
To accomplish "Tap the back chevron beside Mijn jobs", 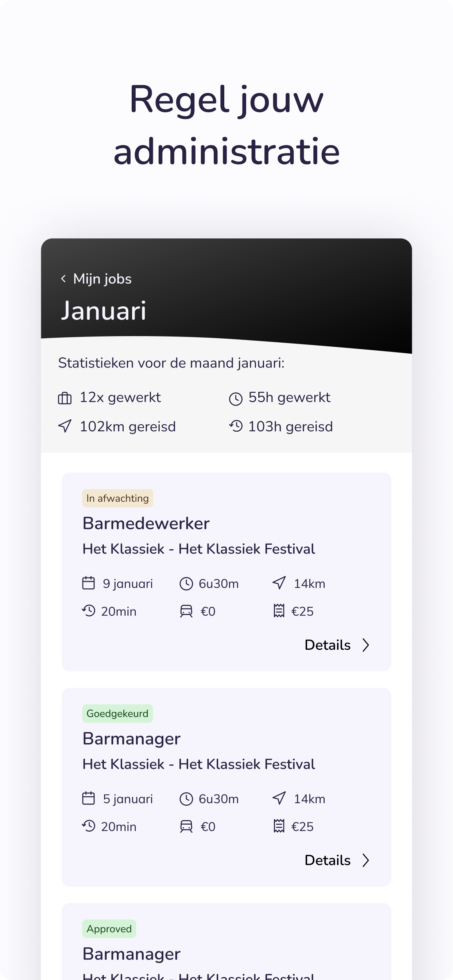I will point(63,279).
